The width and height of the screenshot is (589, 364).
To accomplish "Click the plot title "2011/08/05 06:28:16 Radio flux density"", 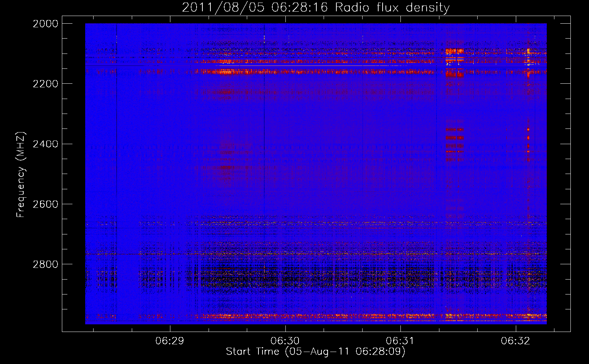I will (316, 7).
